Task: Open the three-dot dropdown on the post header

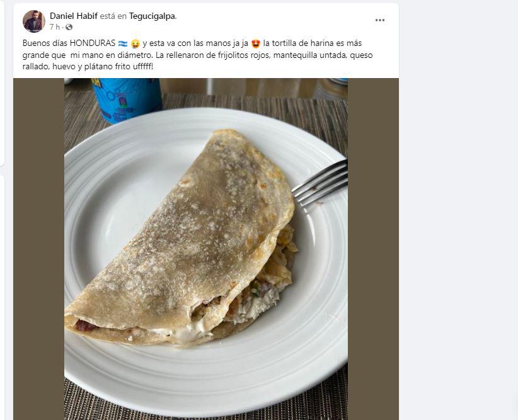Action: pyautogui.click(x=379, y=20)
